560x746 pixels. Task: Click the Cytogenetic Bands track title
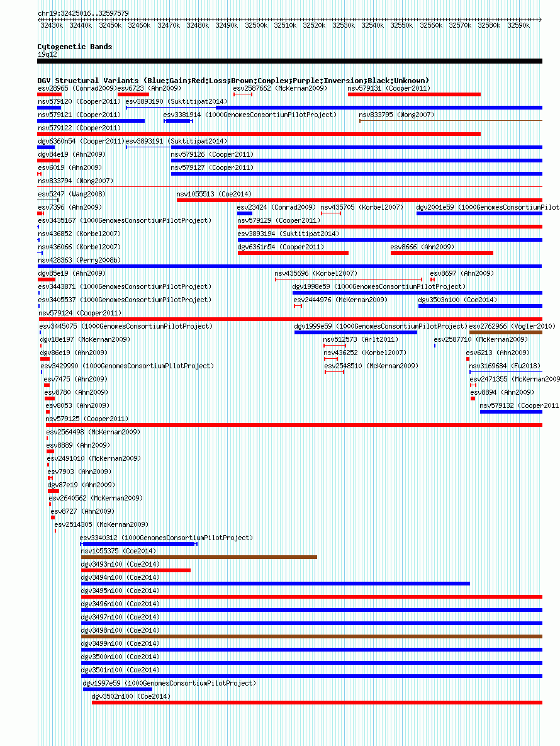click(75, 47)
